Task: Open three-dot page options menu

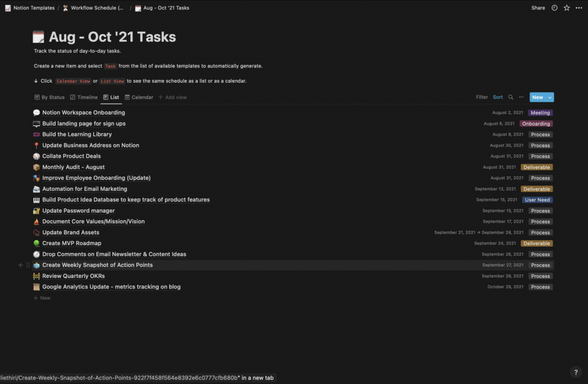Action: click(x=579, y=8)
